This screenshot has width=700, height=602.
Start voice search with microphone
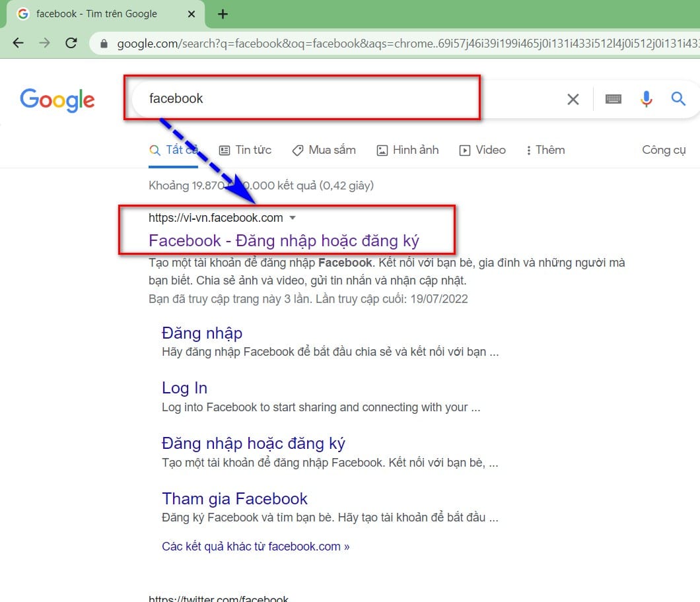[x=646, y=98]
